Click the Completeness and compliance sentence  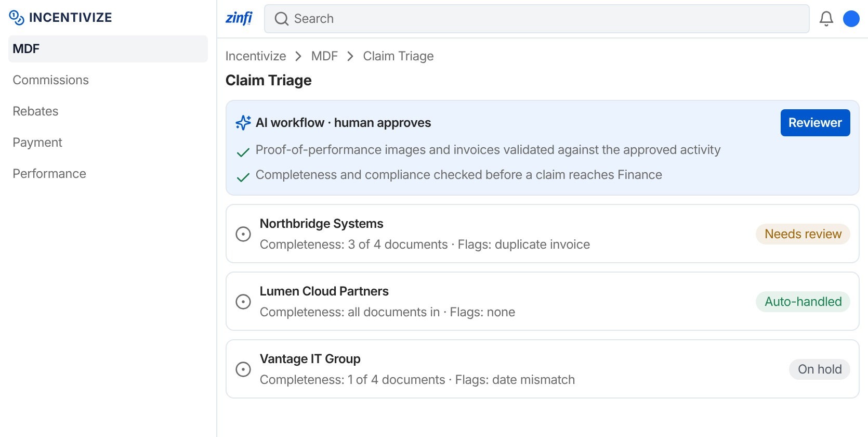tap(459, 175)
